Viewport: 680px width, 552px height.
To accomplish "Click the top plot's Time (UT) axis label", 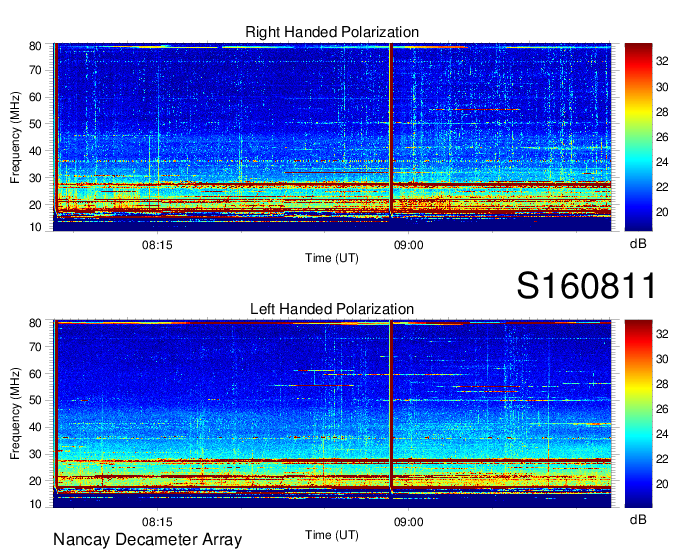I will (332, 258).
